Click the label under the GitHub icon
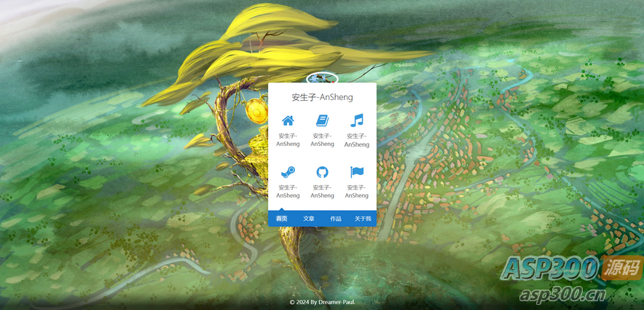 tap(323, 192)
